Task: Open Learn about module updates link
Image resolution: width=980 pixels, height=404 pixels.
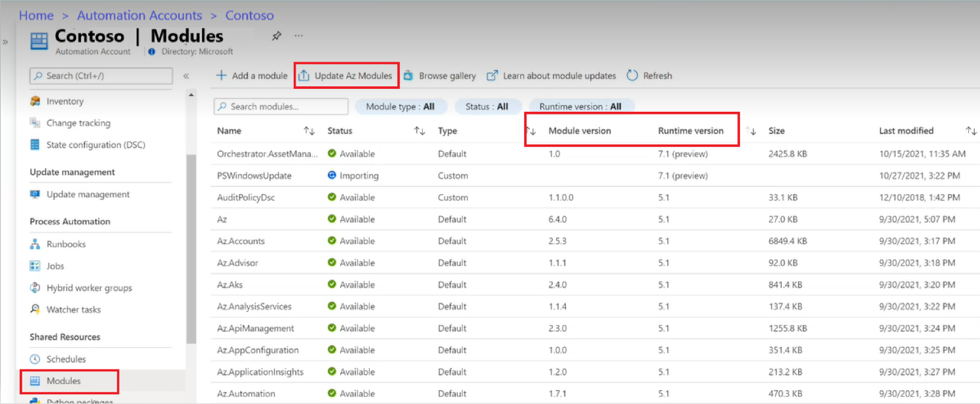Action: [x=551, y=76]
